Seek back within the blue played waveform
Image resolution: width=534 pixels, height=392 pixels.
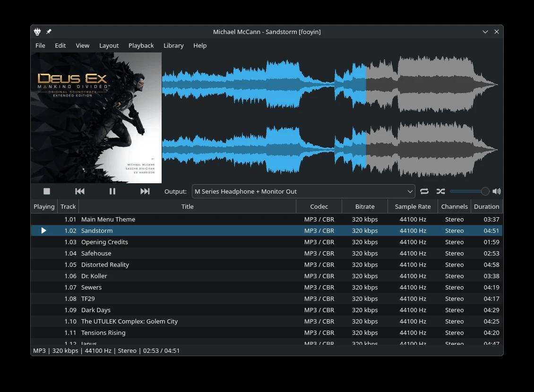[x=264, y=118]
